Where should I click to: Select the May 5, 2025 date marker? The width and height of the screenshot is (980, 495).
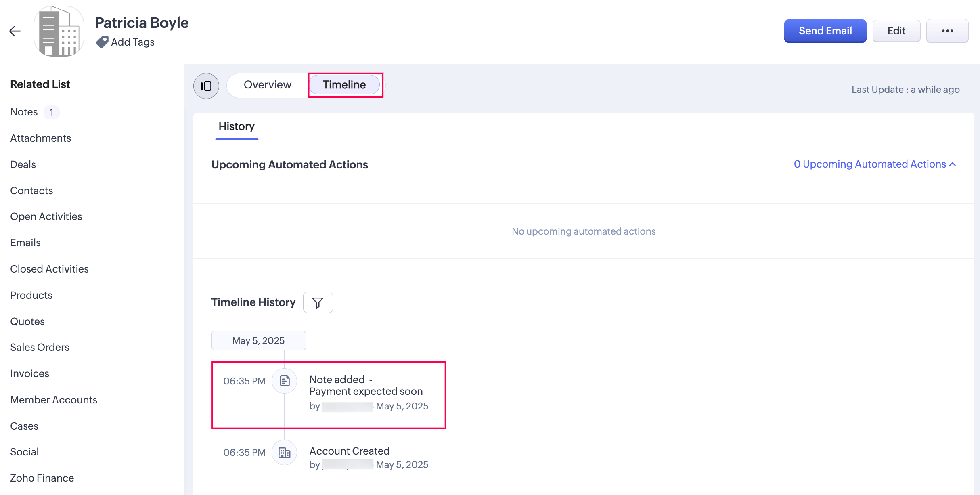coord(258,341)
